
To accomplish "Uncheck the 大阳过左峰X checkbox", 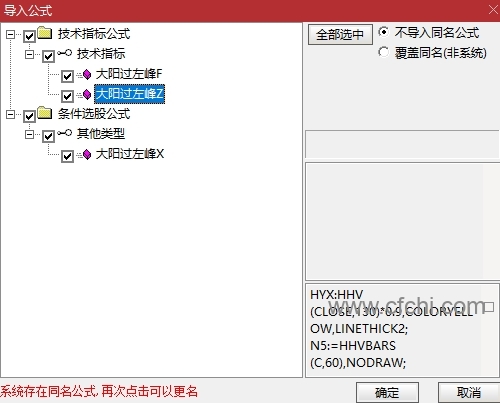I will 67,156.
